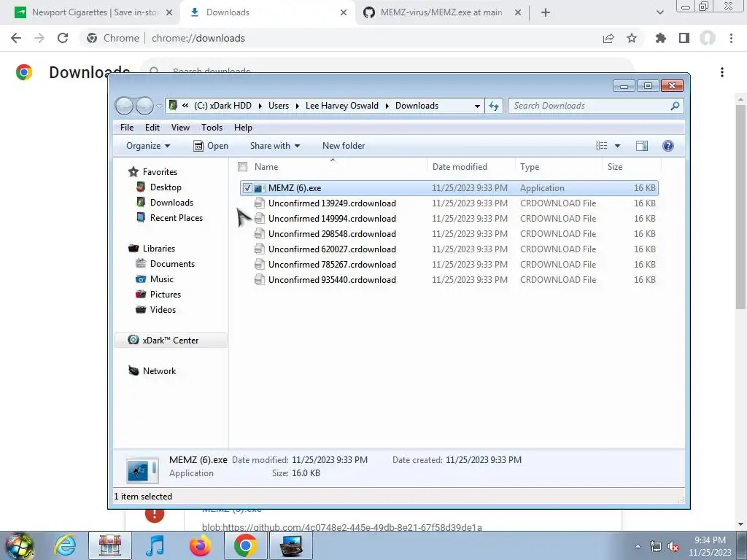The width and height of the screenshot is (747, 560).
Task: Click Chrome's reload page icon
Action: click(x=63, y=38)
